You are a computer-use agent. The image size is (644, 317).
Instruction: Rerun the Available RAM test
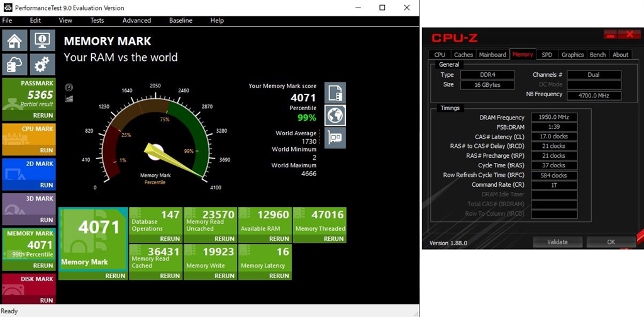click(279, 238)
